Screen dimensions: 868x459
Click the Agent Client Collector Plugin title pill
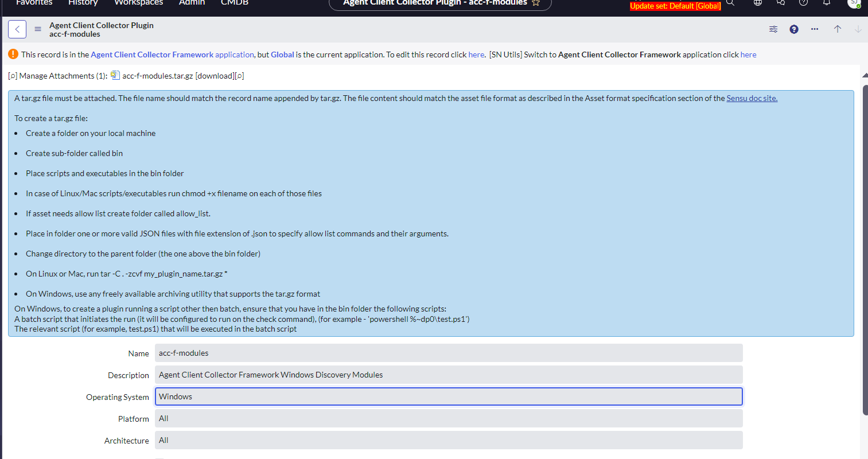point(440,3)
